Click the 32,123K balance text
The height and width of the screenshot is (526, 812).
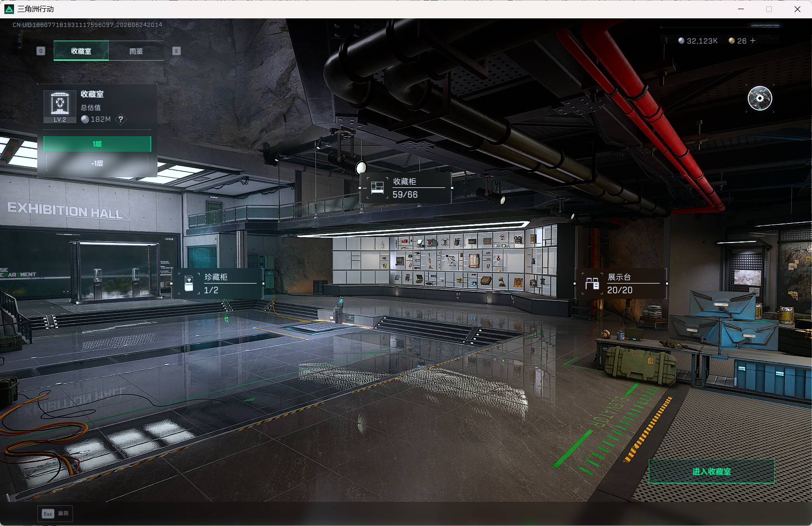pos(702,41)
